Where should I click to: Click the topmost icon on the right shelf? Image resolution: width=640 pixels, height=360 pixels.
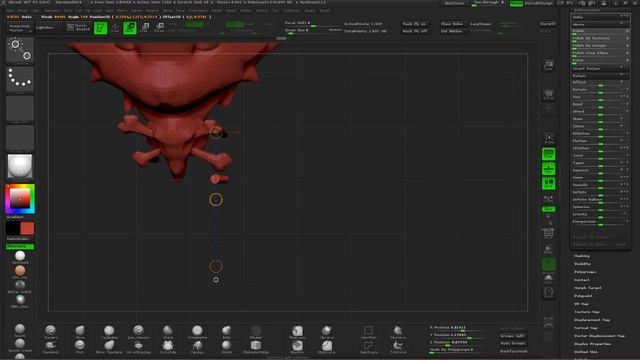coord(549,65)
